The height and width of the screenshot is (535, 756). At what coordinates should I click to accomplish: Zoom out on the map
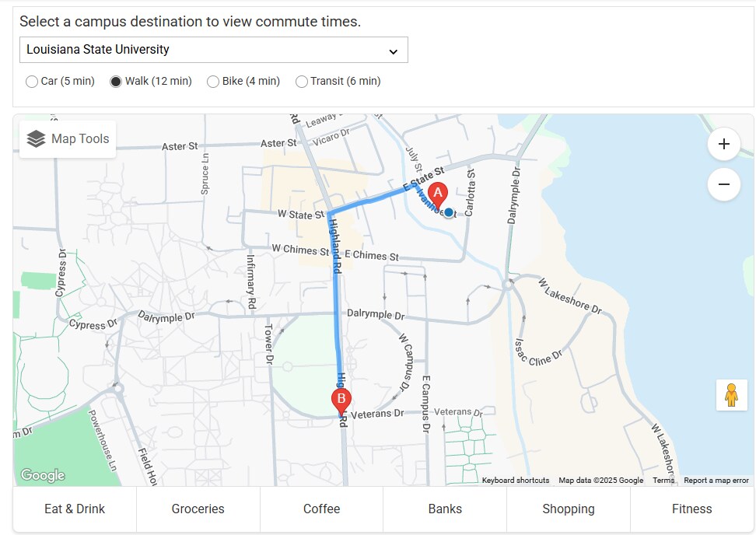[x=723, y=184]
